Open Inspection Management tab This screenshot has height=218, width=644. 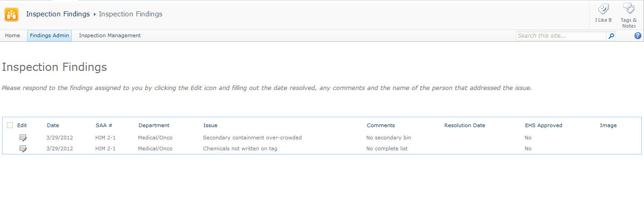[x=110, y=35]
